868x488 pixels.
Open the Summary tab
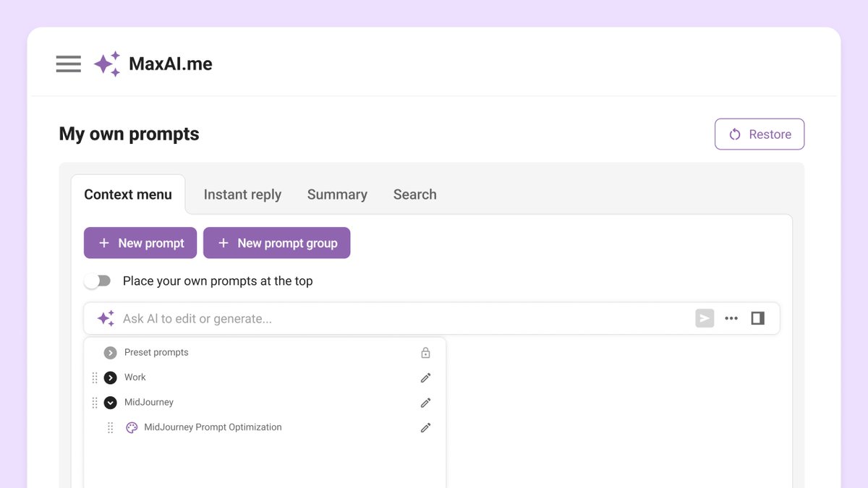pos(337,194)
